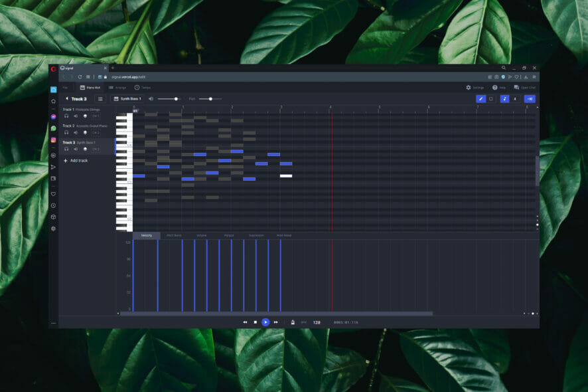Viewport: 588px width, 392px height.
Task: Click the BPM tempo value 120
Action: [317, 322]
